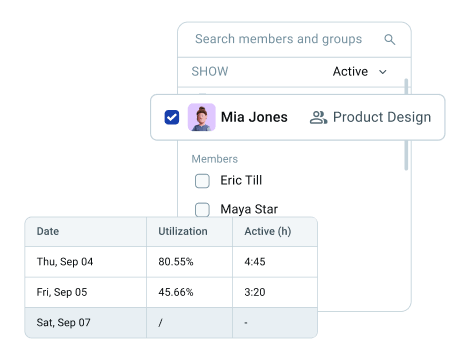Click the 45.66% utilization value
This screenshot has width=470, height=360.
click(x=176, y=292)
